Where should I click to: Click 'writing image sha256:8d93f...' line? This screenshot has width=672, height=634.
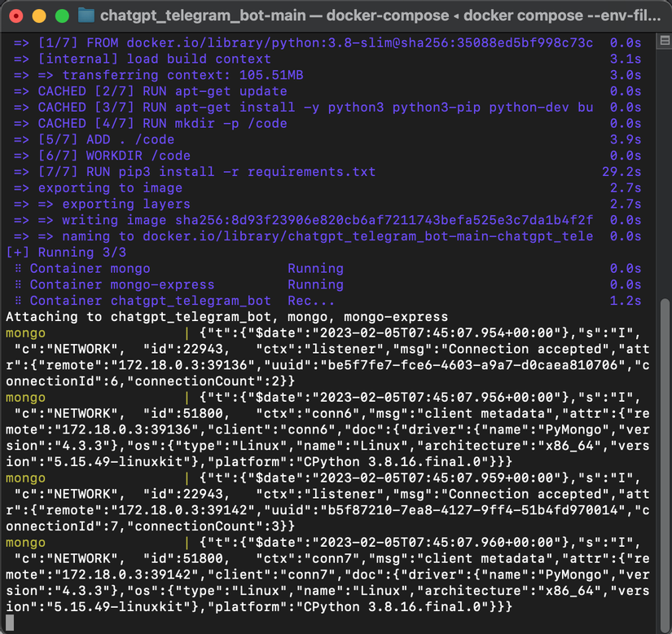tap(327, 220)
